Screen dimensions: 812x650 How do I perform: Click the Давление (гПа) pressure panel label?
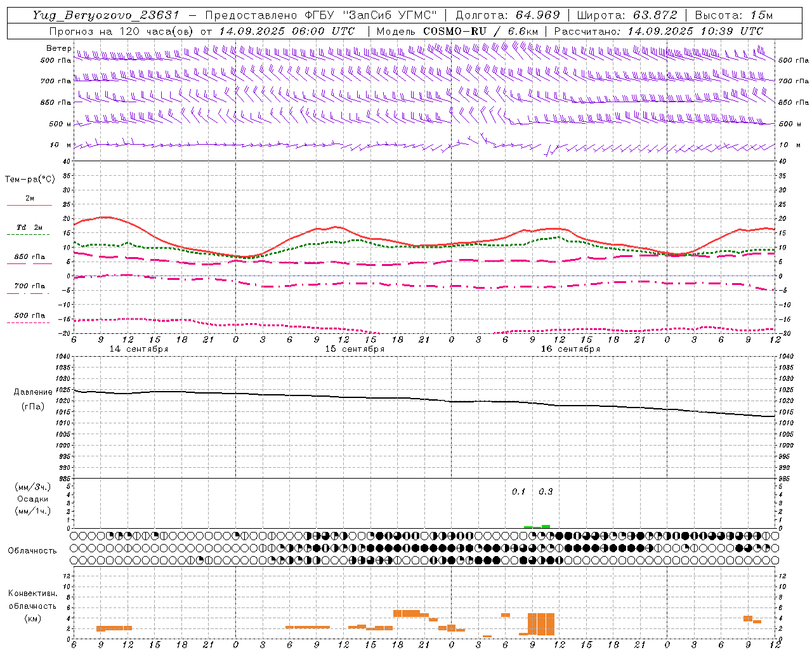pyautogui.click(x=33, y=399)
